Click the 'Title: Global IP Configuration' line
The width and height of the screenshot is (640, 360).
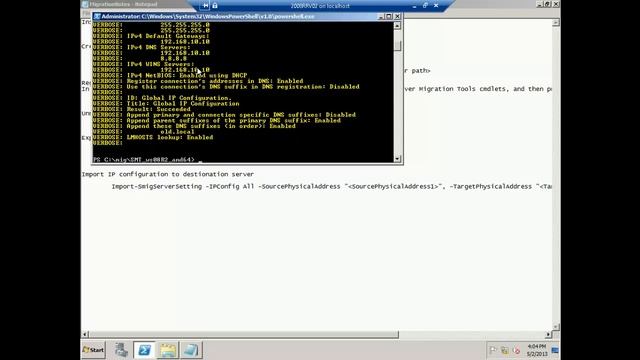pos(183,104)
